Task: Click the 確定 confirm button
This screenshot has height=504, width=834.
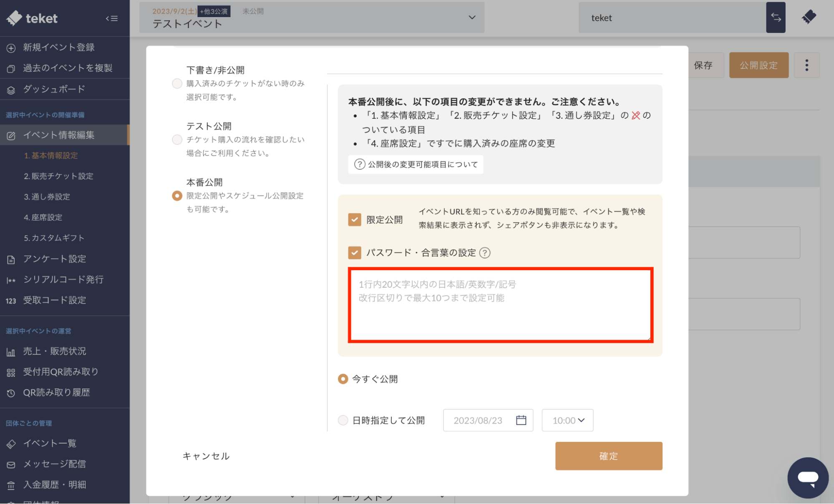Action: click(x=608, y=456)
